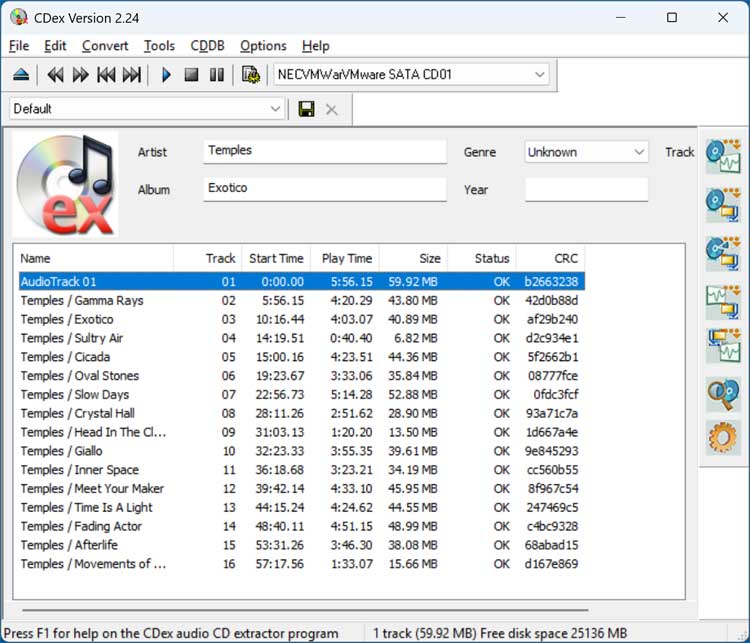
Task: Jump to previous track icon
Action: tap(106, 75)
